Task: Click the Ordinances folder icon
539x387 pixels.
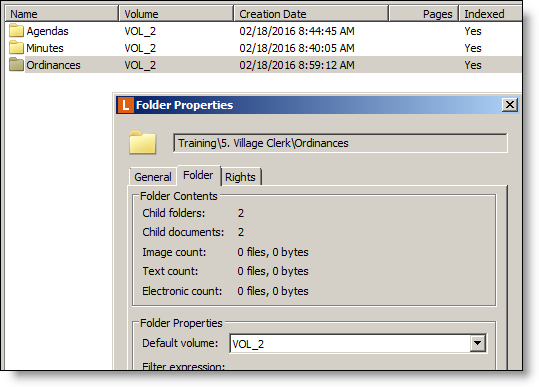Action: pos(16,65)
